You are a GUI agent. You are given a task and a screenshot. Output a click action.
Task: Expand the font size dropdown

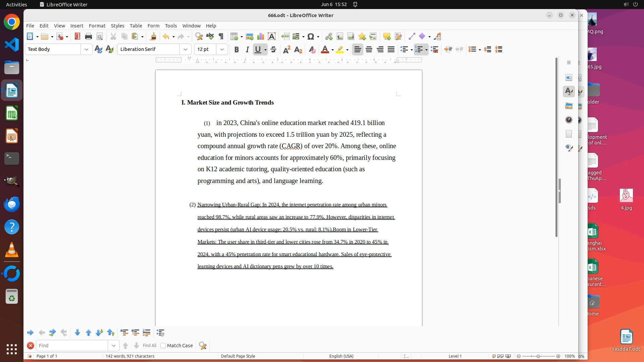pos(222,49)
